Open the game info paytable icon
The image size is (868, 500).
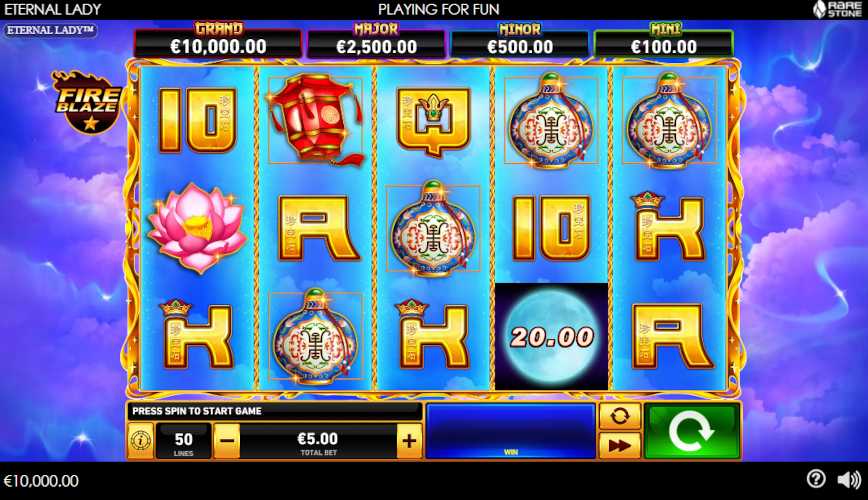tap(141, 441)
